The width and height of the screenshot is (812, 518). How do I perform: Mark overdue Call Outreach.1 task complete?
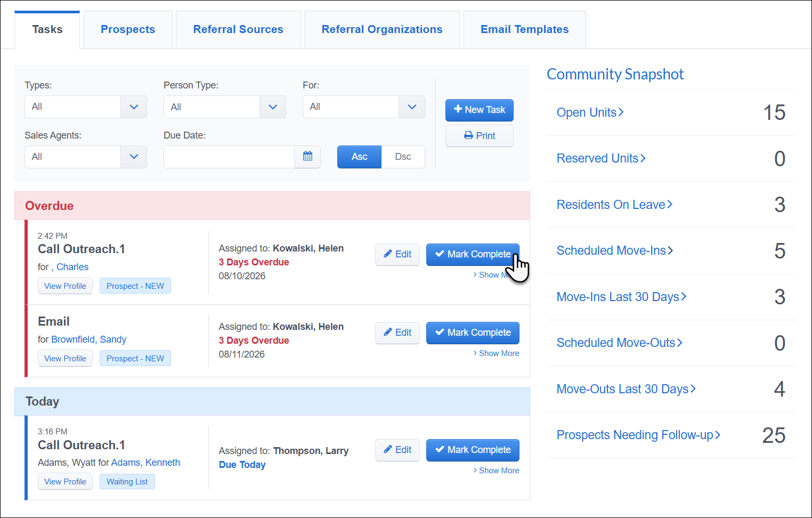[x=473, y=255]
